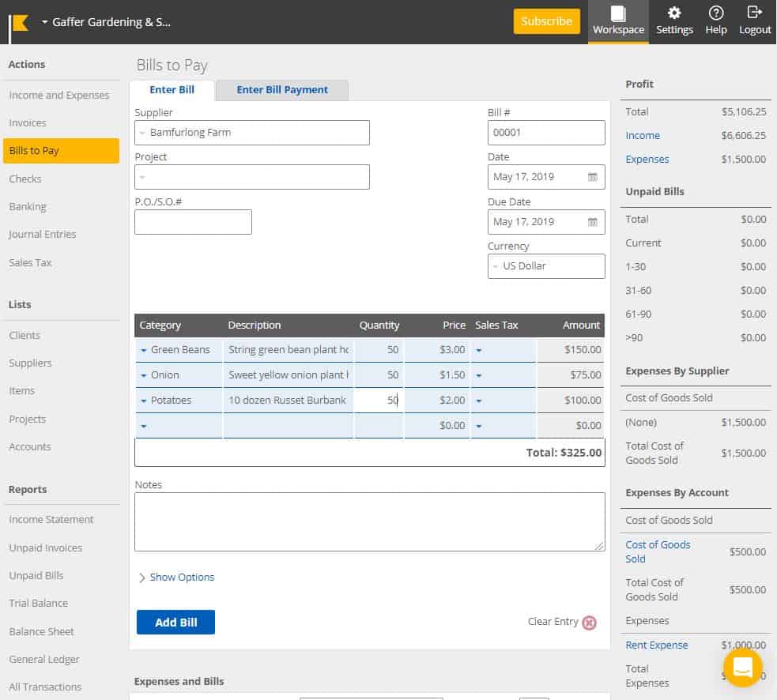777x700 pixels.
Task: Expand the company name dropdown arrow
Action: [44, 22]
